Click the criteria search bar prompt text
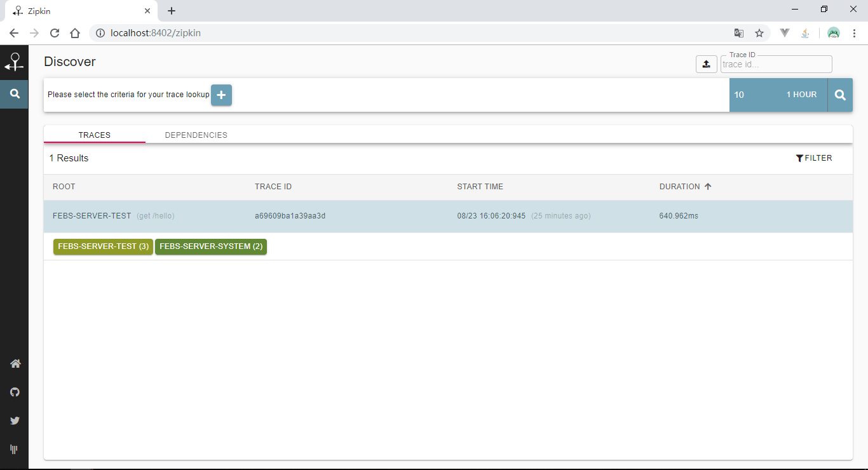This screenshot has height=470, width=868. tap(128, 95)
